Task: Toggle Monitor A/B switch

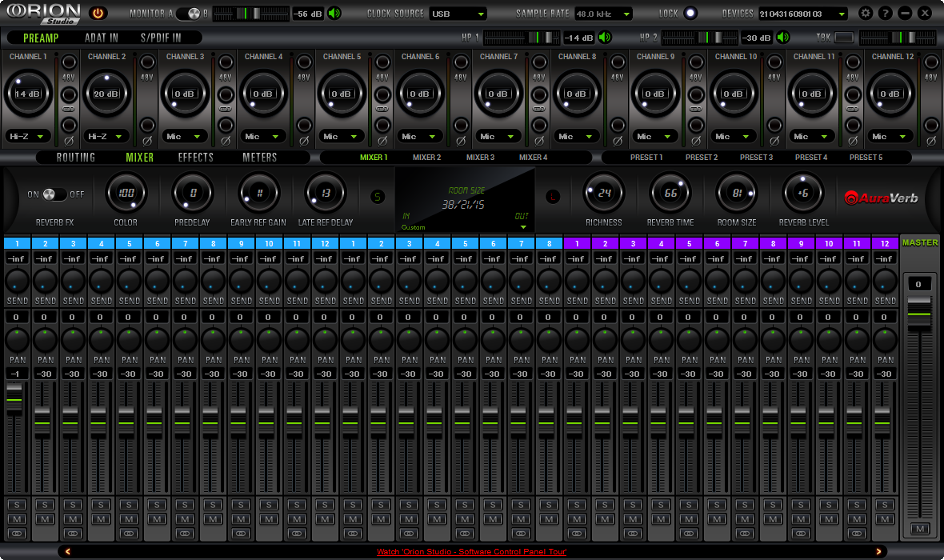Action: (x=189, y=14)
